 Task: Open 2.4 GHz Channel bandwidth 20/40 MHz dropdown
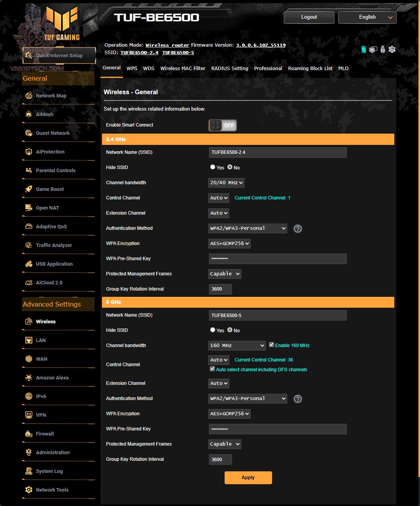click(227, 183)
